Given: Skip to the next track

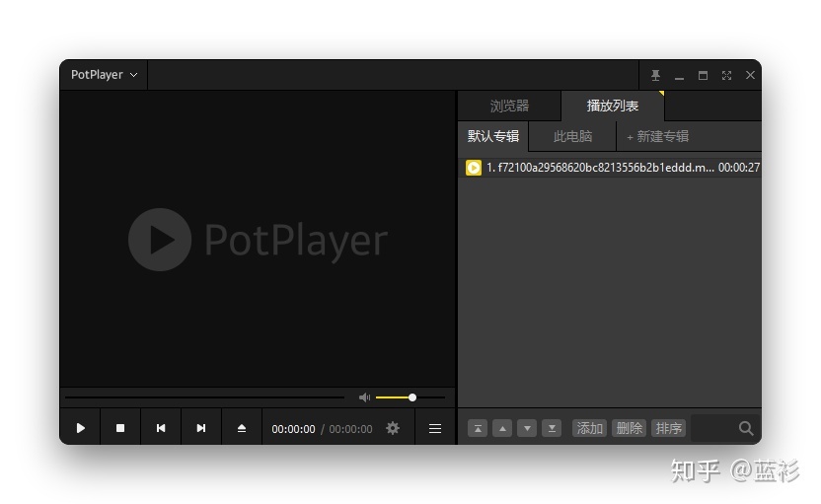Looking at the screenshot, I should coord(201,428).
